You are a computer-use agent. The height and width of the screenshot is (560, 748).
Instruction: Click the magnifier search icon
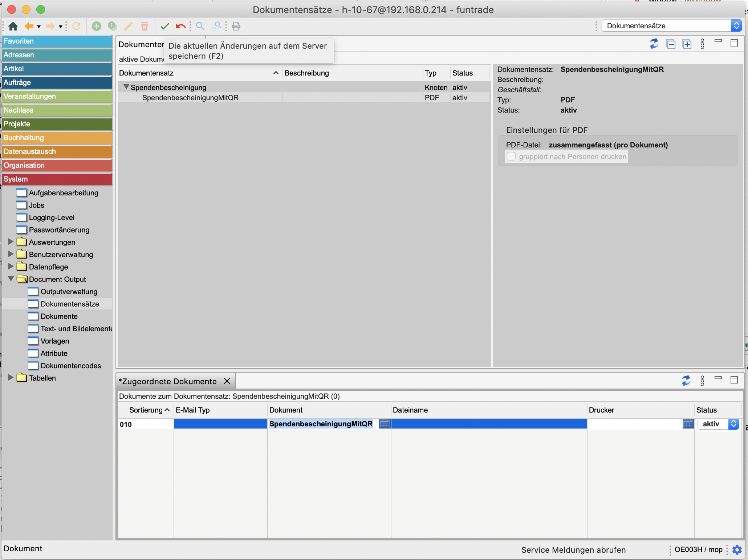200,26
